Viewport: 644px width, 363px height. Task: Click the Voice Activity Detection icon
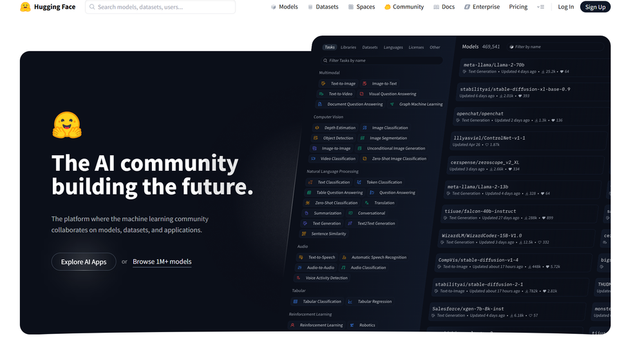tap(299, 278)
